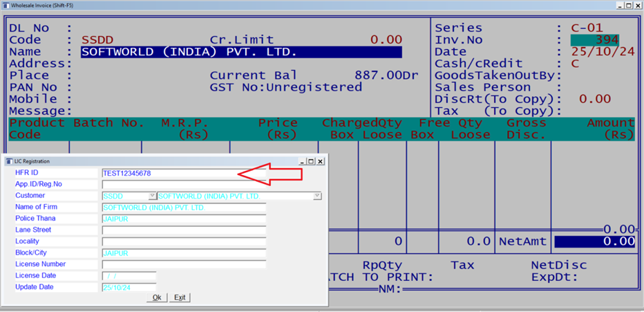This screenshot has width=644, height=312.
Task: Click the RpQty label
Action: click(x=382, y=266)
